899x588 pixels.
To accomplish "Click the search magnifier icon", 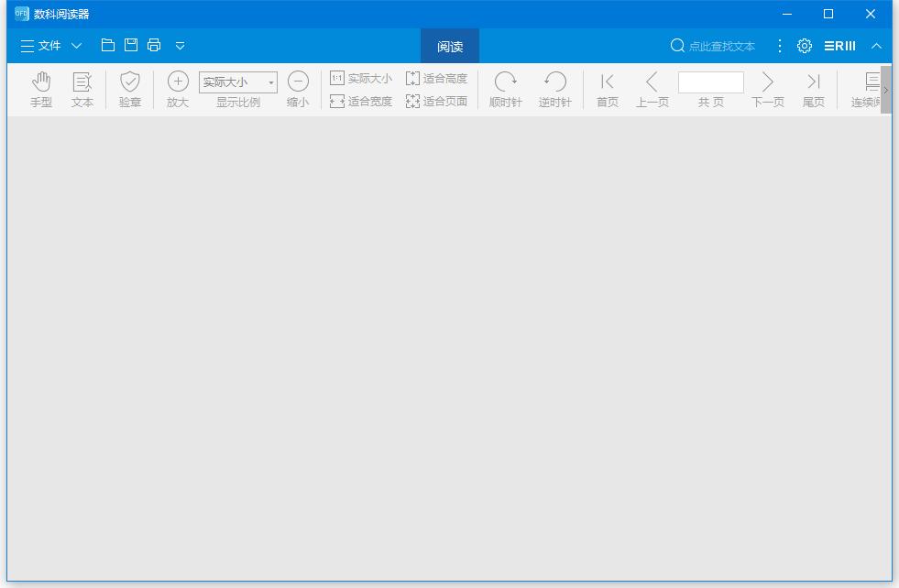I will coord(677,45).
